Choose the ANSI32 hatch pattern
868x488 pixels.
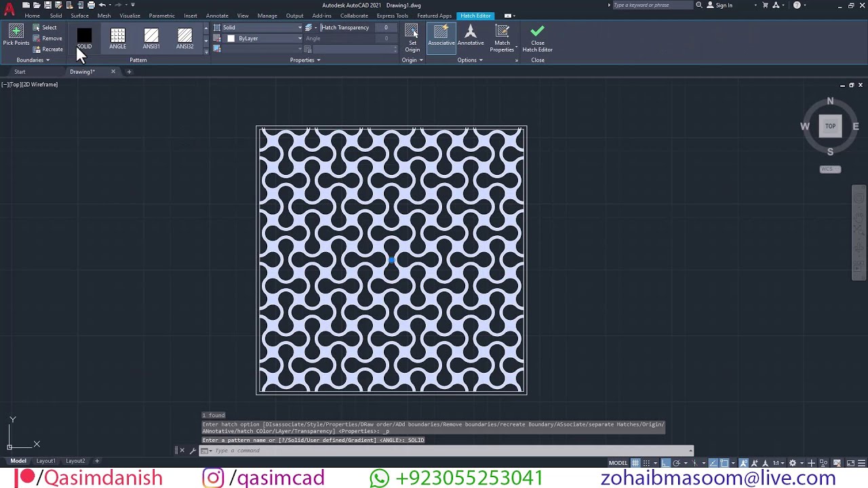(184, 39)
